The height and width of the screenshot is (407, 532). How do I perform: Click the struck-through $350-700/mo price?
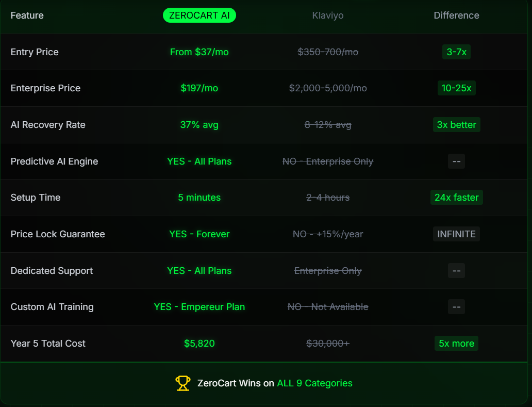(x=328, y=52)
